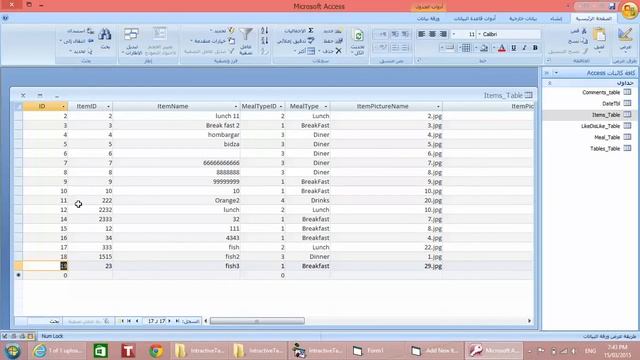Click the Totals sigma icon

pyautogui.click(x=311, y=31)
